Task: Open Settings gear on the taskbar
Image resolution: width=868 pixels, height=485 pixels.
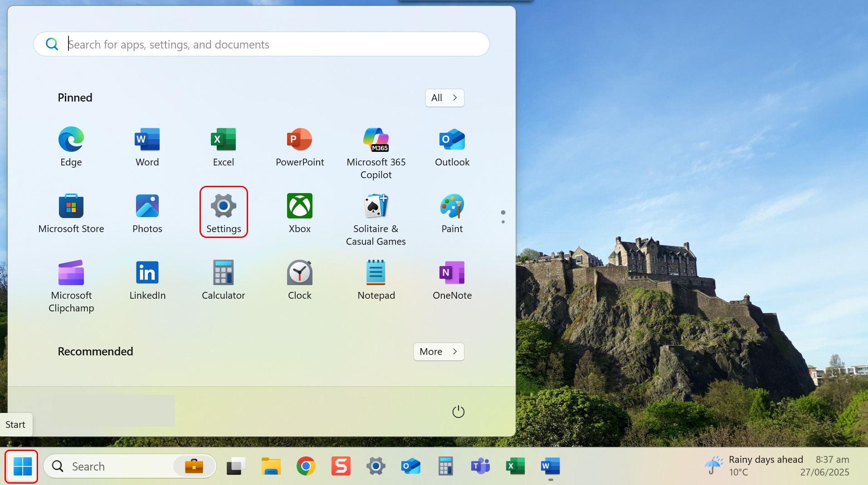Action: [375, 466]
